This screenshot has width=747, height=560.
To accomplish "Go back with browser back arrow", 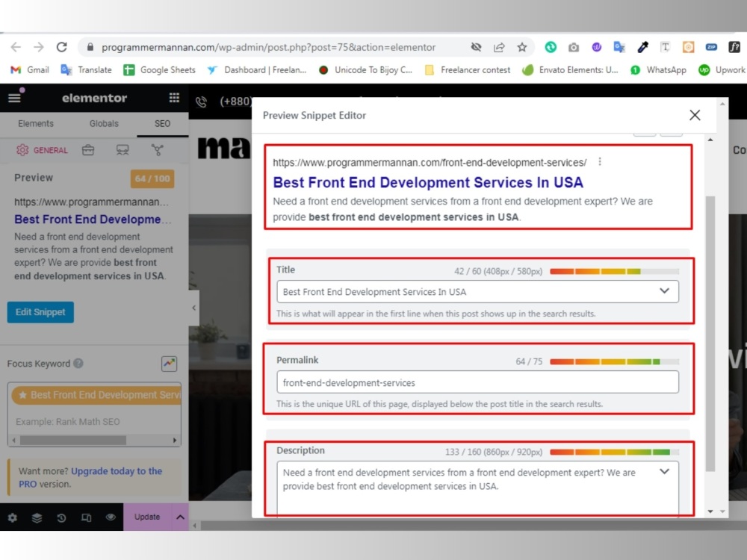I will click(x=16, y=46).
